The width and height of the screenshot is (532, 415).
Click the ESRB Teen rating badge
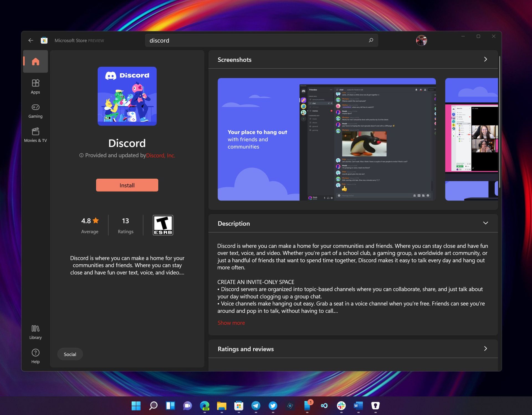[163, 224]
